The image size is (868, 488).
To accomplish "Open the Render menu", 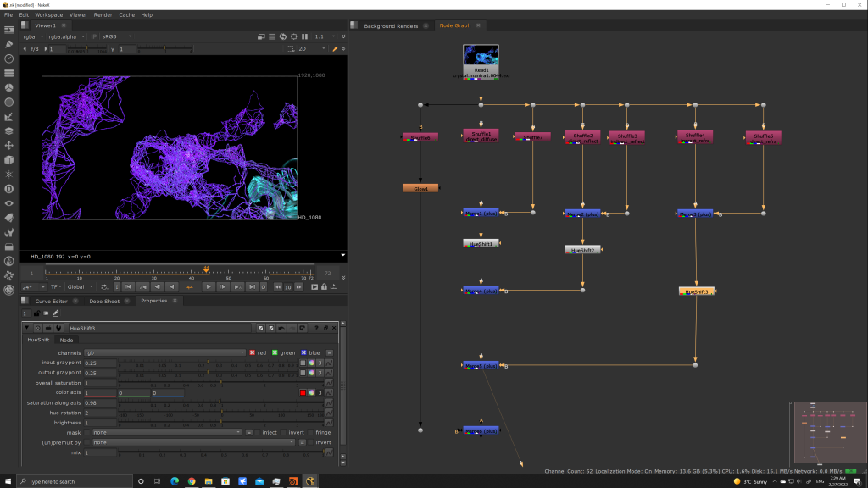I will pyautogui.click(x=103, y=14).
